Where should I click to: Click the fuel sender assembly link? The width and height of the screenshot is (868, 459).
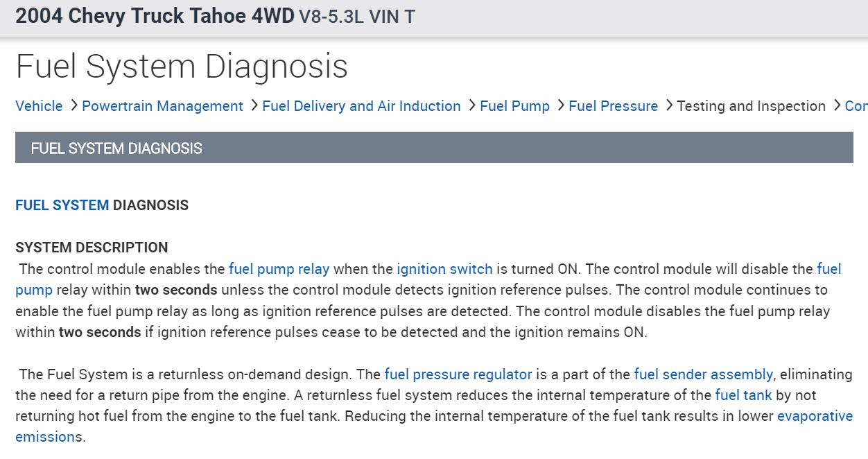703,374
